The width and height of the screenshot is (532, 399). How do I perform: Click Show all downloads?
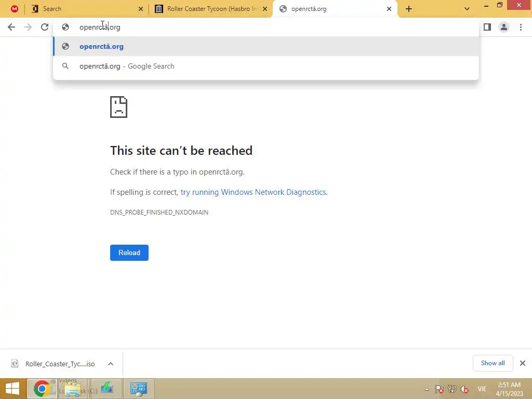pyautogui.click(x=493, y=363)
